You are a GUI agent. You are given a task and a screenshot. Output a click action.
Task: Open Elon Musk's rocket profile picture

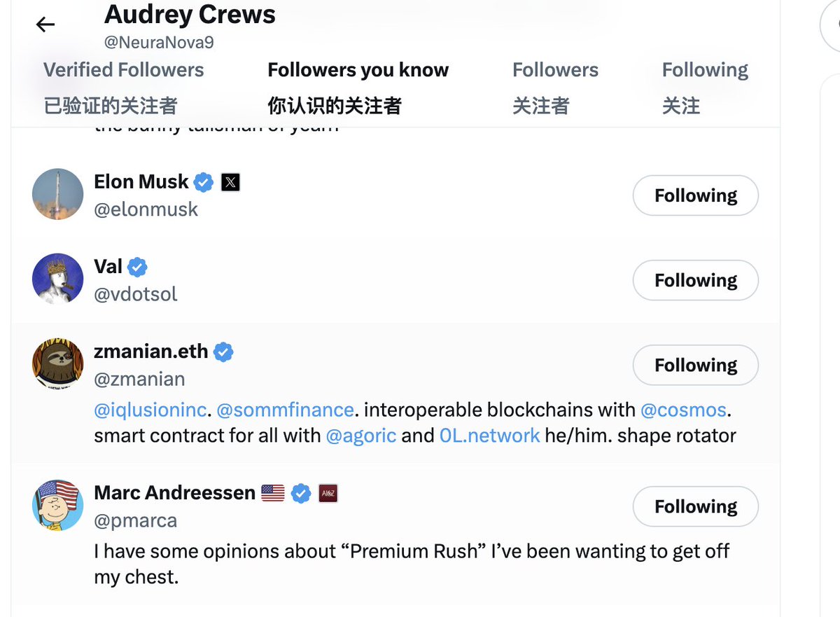(x=57, y=194)
